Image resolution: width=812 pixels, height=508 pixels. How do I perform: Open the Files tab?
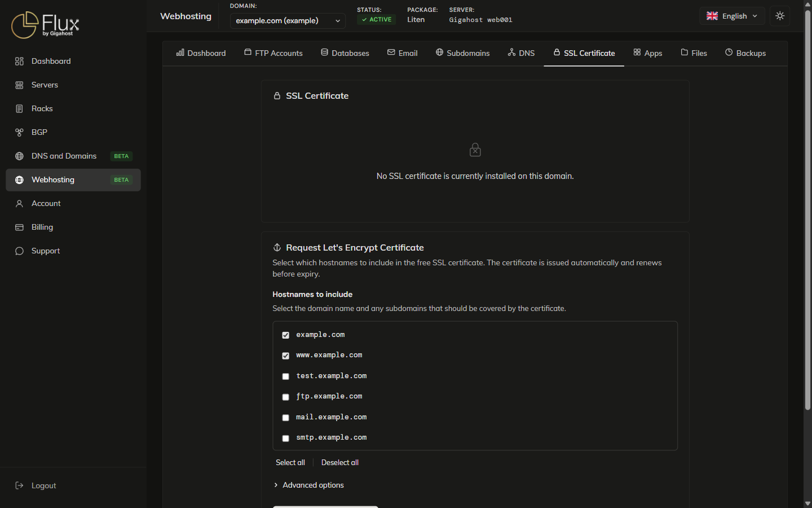point(694,53)
